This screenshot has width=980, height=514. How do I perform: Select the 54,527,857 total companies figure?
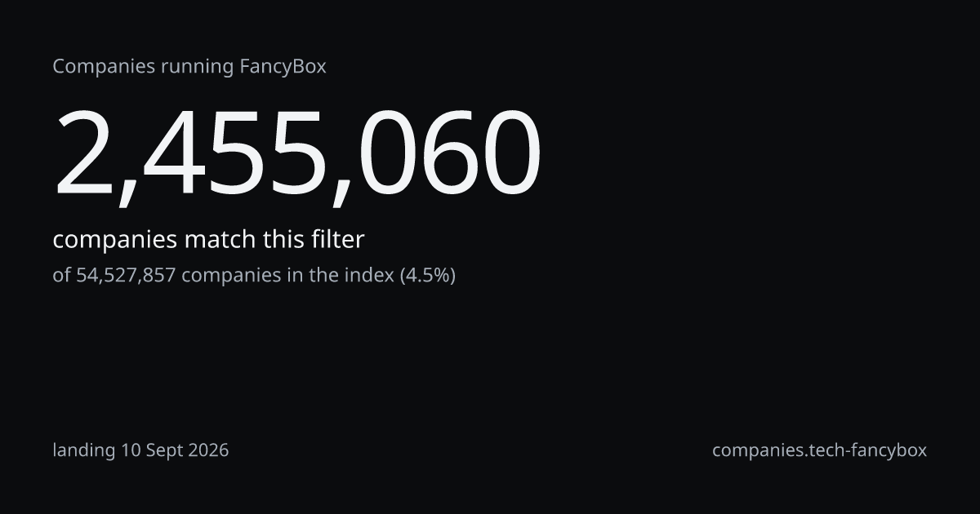[126, 276]
